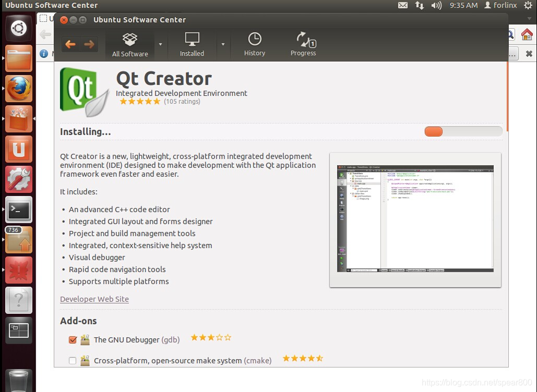This screenshot has width=537, height=392.
Task: Open Ubuntu One from the launcher
Action: pyautogui.click(x=19, y=149)
